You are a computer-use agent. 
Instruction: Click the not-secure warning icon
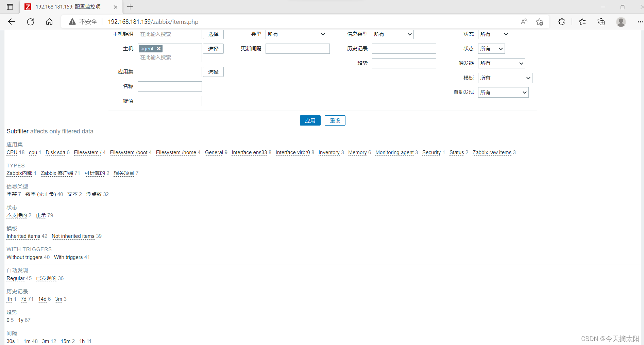(72, 22)
